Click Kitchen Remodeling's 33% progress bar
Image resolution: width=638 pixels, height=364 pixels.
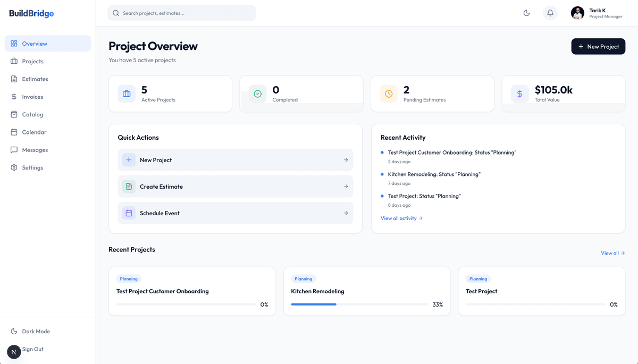(x=359, y=304)
